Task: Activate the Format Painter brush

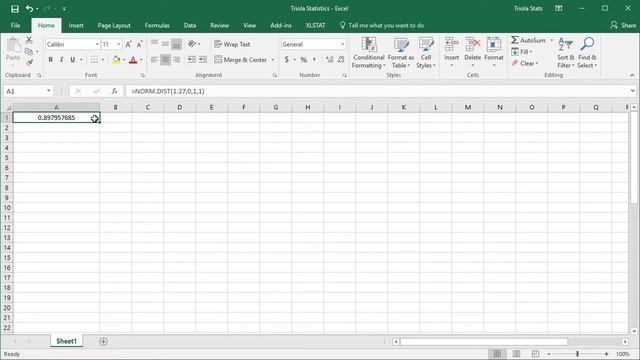Action: coord(29,62)
